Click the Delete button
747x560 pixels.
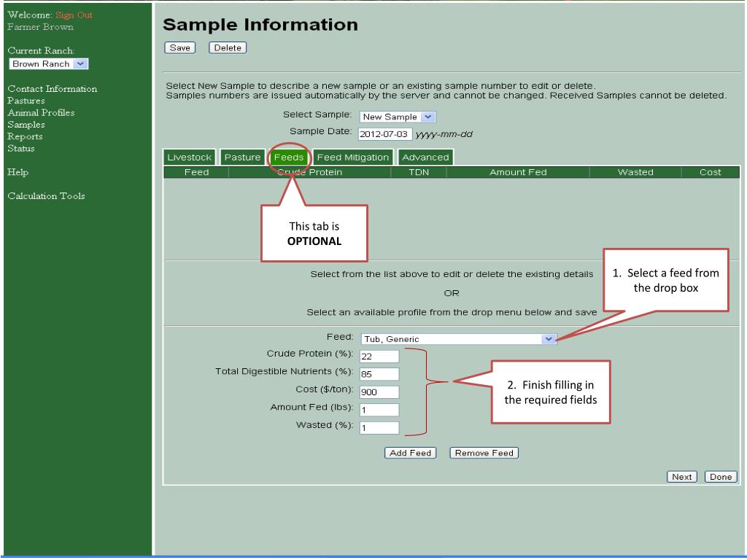tap(228, 47)
